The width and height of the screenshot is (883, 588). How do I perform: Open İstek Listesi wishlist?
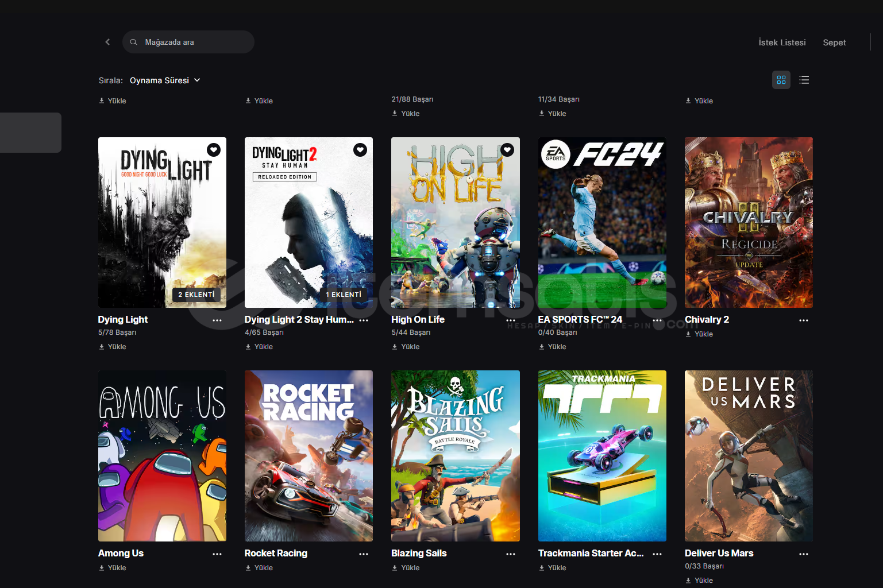(782, 42)
